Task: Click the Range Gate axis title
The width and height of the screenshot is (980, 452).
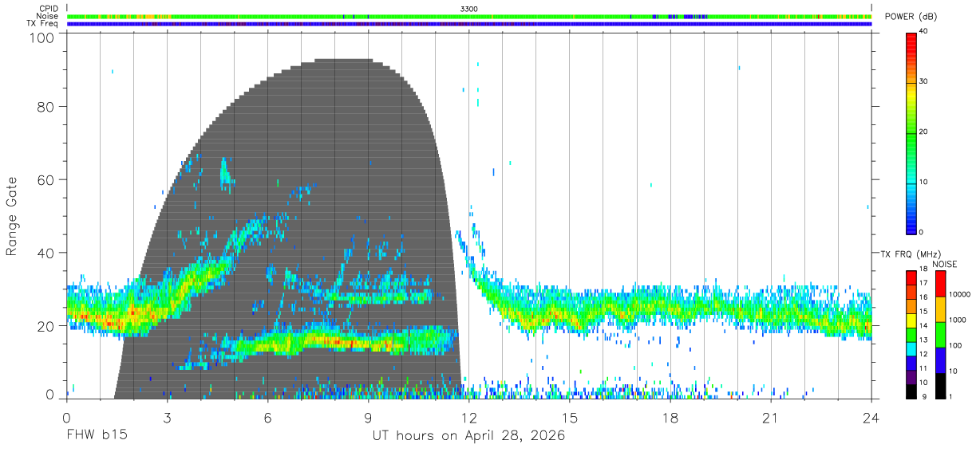Action: pyautogui.click(x=13, y=217)
